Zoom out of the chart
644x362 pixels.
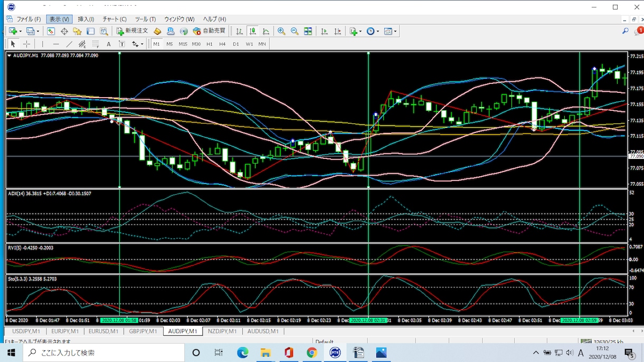(x=295, y=32)
